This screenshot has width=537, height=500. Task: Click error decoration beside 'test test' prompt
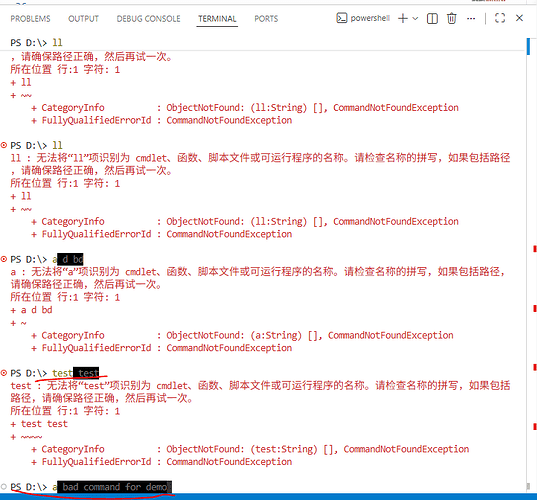tap(4, 373)
